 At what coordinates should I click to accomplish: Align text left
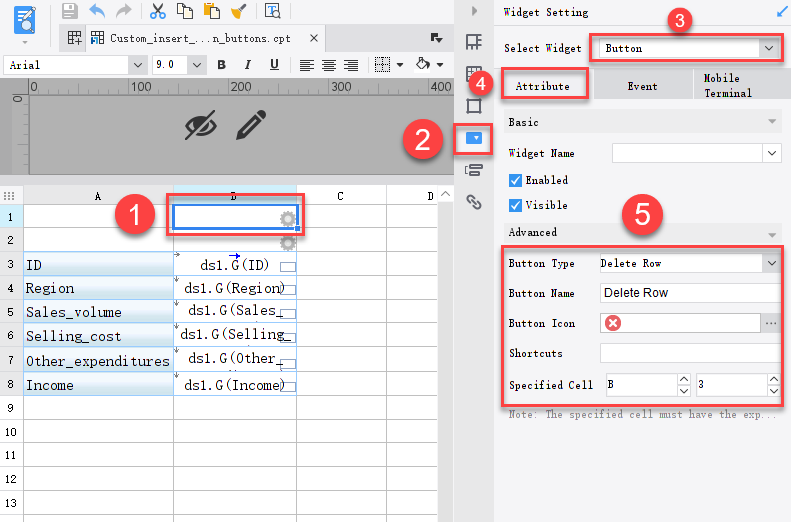pos(307,65)
